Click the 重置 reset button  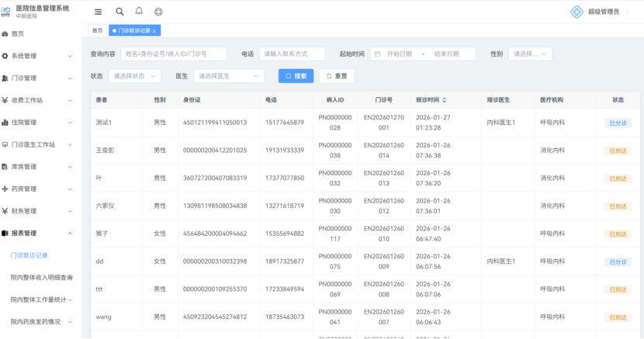337,76
